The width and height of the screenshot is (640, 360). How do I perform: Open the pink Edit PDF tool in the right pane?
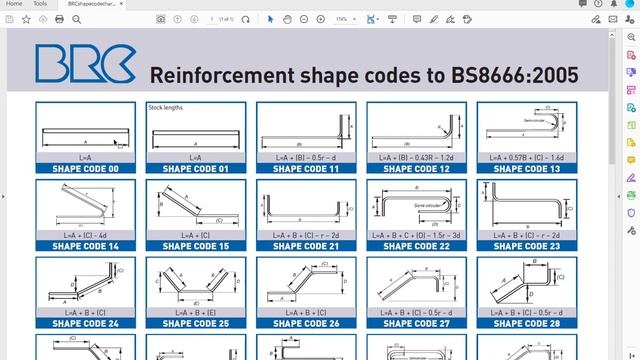point(631,90)
